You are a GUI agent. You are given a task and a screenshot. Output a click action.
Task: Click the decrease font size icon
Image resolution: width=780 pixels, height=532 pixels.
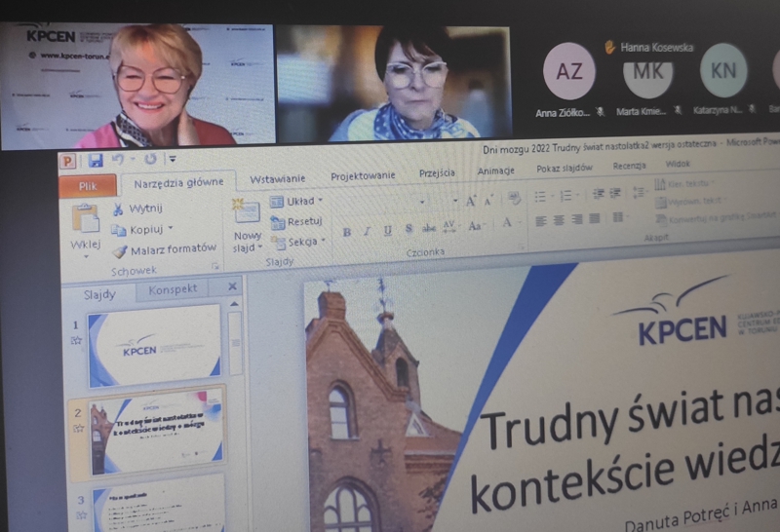click(488, 201)
